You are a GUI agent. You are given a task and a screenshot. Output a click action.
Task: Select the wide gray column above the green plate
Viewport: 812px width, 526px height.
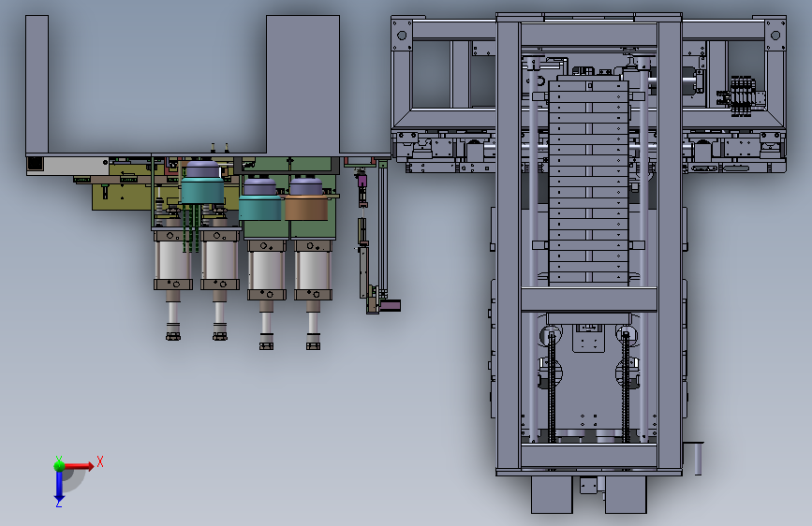[x=303, y=84]
